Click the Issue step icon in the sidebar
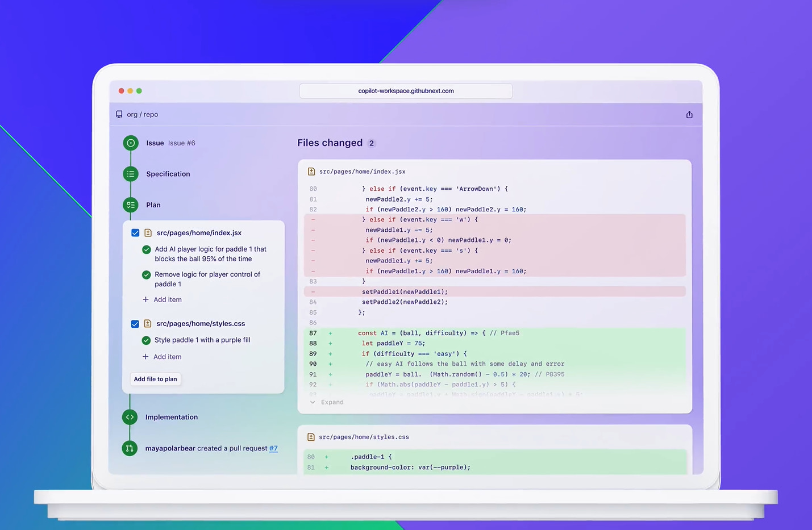This screenshot has width=812, height=530. tap(131, 143)
